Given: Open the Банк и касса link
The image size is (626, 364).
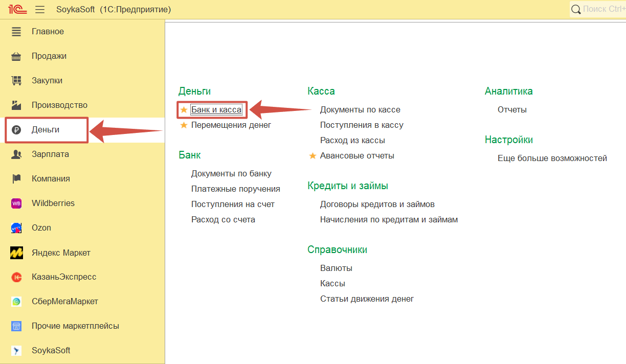Looking at the screenshot, I should (216, 109).
